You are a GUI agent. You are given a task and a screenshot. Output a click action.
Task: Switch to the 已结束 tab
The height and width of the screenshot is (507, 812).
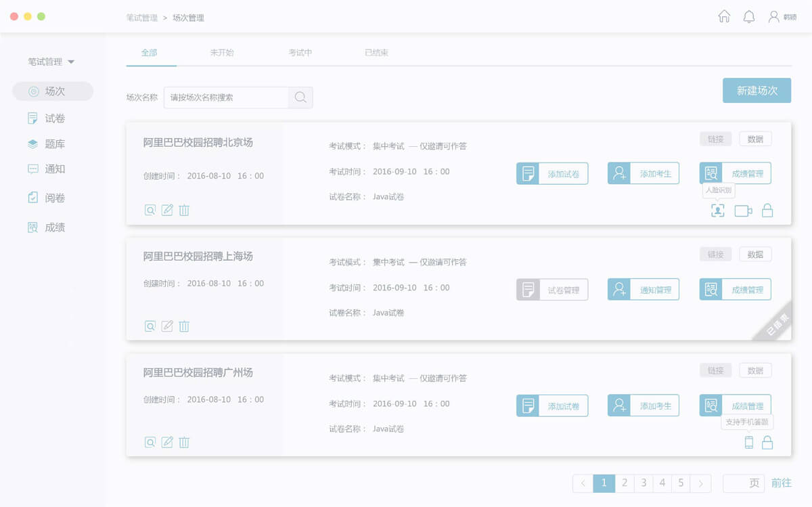click(x=376, y=53)
